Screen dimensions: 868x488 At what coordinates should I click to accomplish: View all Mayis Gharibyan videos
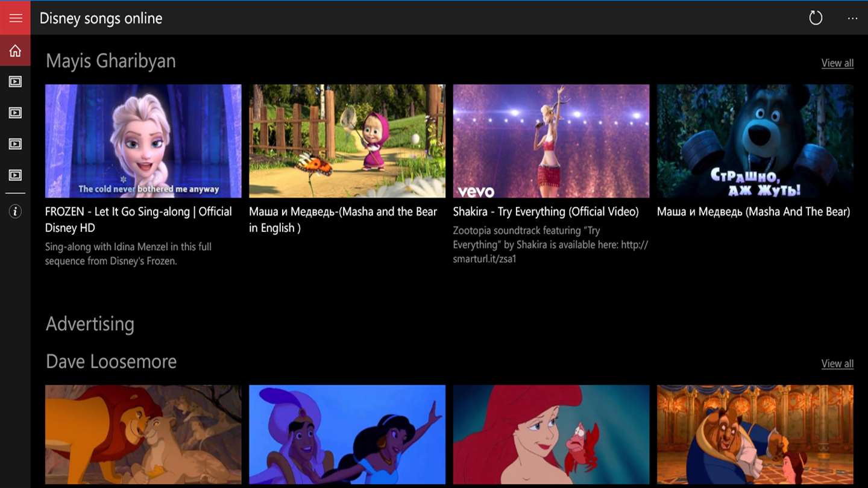[x=837, y=63]
